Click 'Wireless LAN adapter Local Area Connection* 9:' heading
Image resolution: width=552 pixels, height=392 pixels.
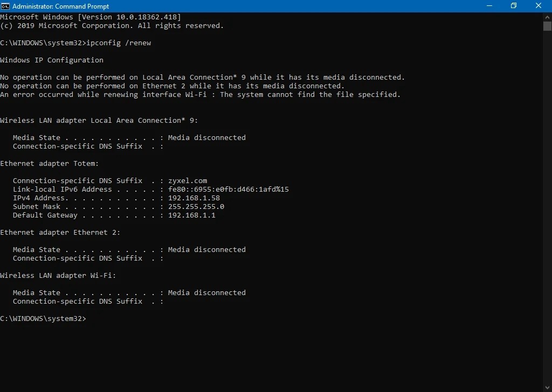99,120
